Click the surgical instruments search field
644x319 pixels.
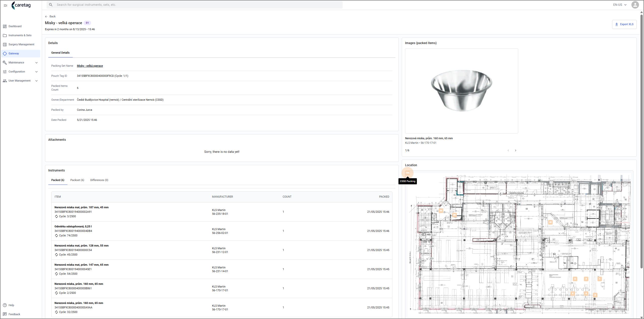tap(194, 5)
